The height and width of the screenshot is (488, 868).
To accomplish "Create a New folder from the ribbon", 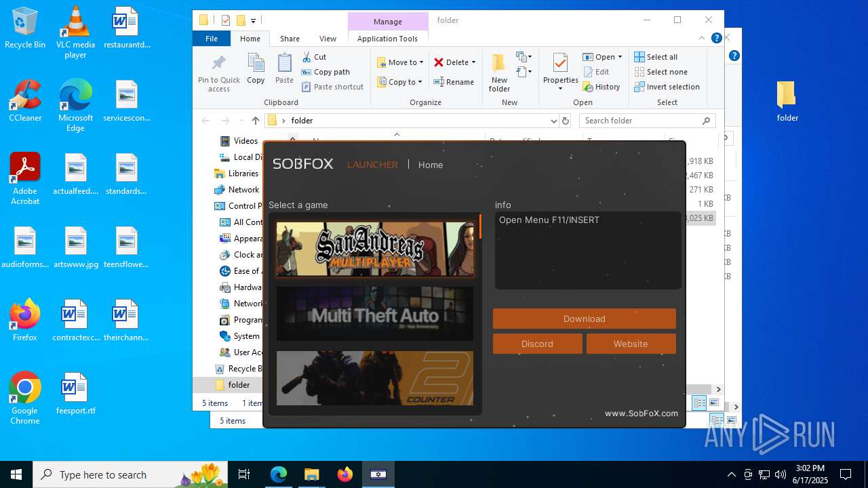I will coord(499,73).
